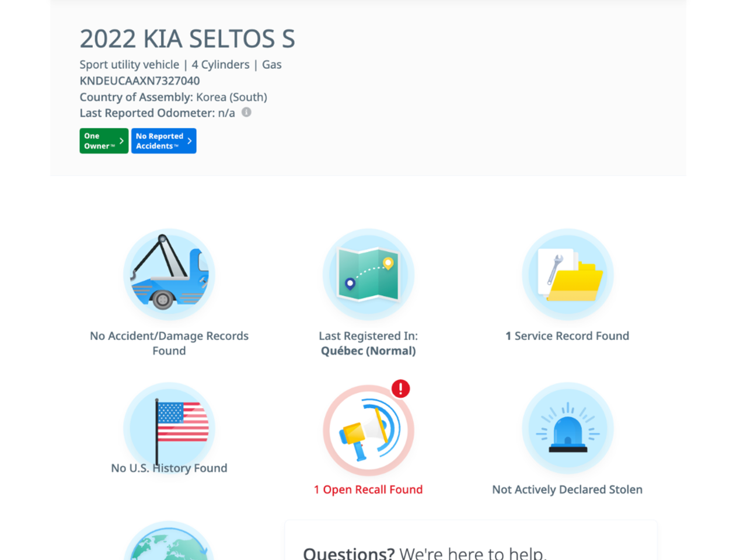The image size is (747, 560).
Task: Expand the chevron arrow on One Owner
Action: [121, 141]
